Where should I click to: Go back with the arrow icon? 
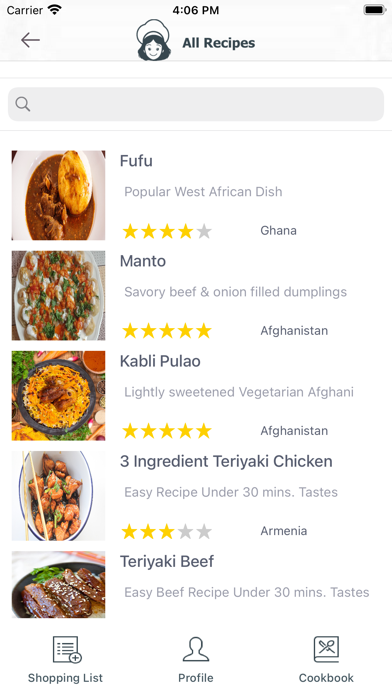30,40
